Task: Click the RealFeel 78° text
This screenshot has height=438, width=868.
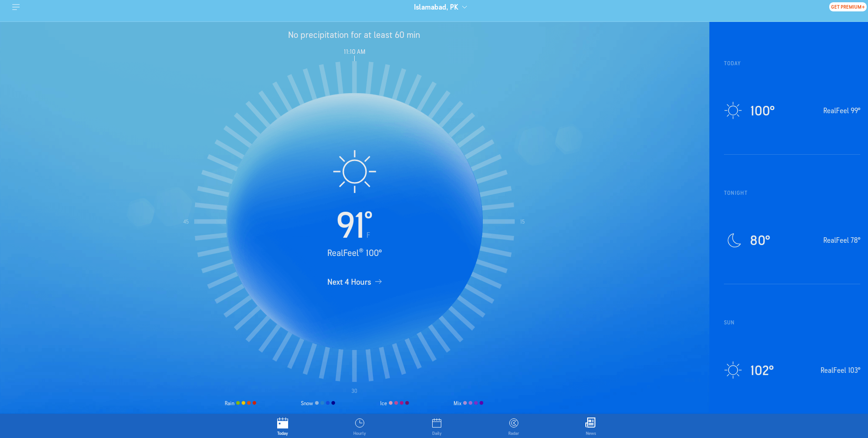Action: [x=842, y=240]
